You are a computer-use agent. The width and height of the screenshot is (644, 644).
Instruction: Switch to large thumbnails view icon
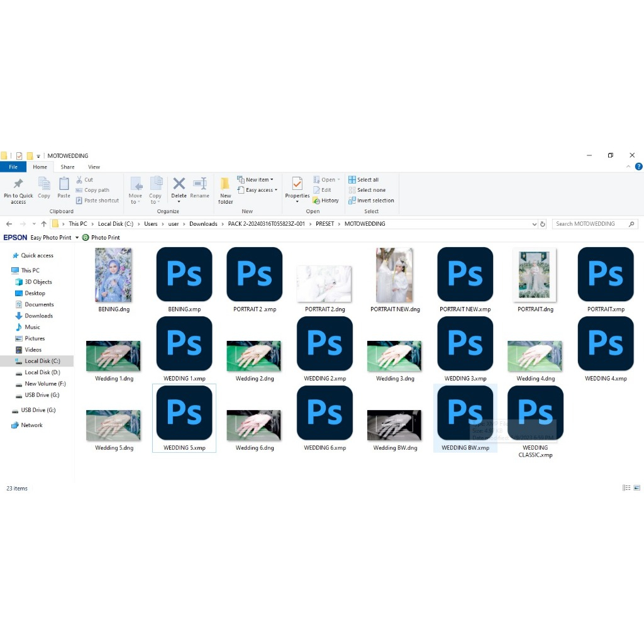[636, 488]
